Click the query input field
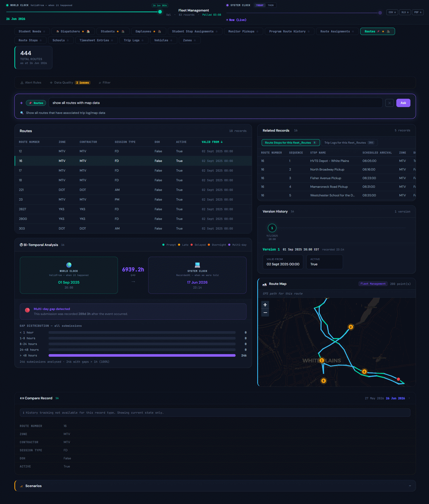 215,103
